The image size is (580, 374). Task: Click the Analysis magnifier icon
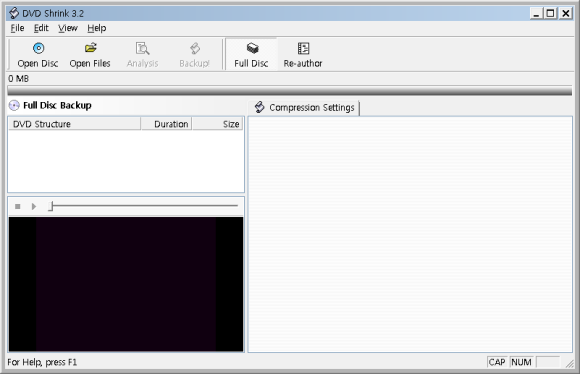click(x=142, y=48)
